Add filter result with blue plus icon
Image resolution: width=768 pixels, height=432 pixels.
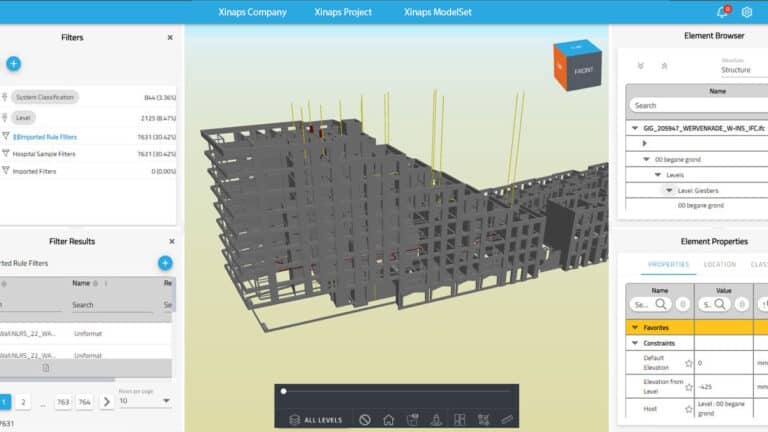(x=165, y=263)
